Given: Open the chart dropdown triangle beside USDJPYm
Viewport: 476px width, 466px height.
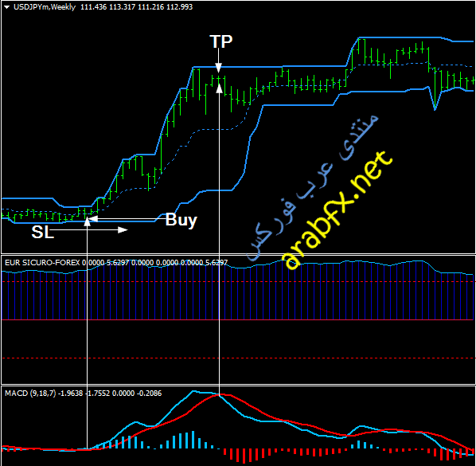Looking at the screenshot, I should coord(6,7).
